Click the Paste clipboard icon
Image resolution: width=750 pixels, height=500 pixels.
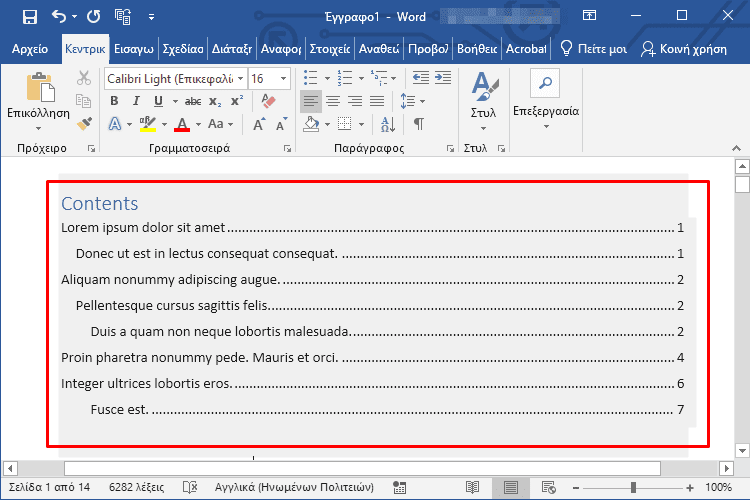pos(41,87)
